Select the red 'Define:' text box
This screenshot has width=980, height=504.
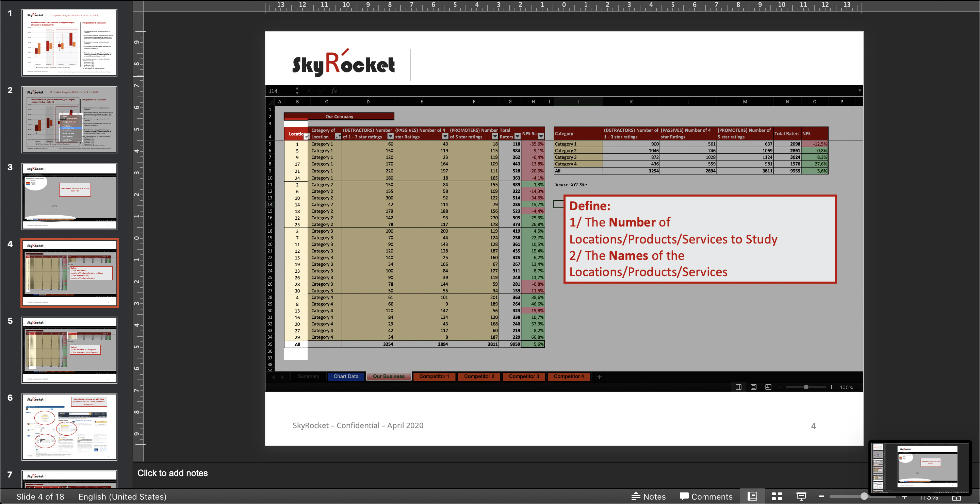click(x=700, y=239)
